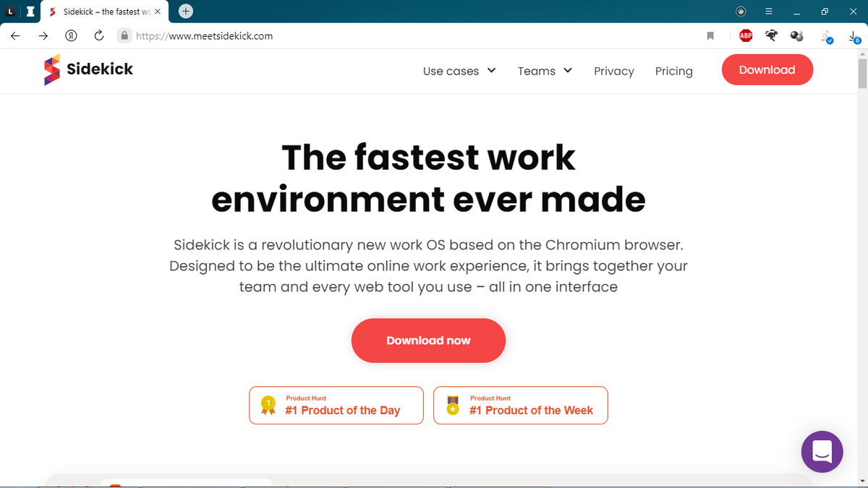Open the #1 Product of the Day badge

pyautogui.click(x=336, y=406)
